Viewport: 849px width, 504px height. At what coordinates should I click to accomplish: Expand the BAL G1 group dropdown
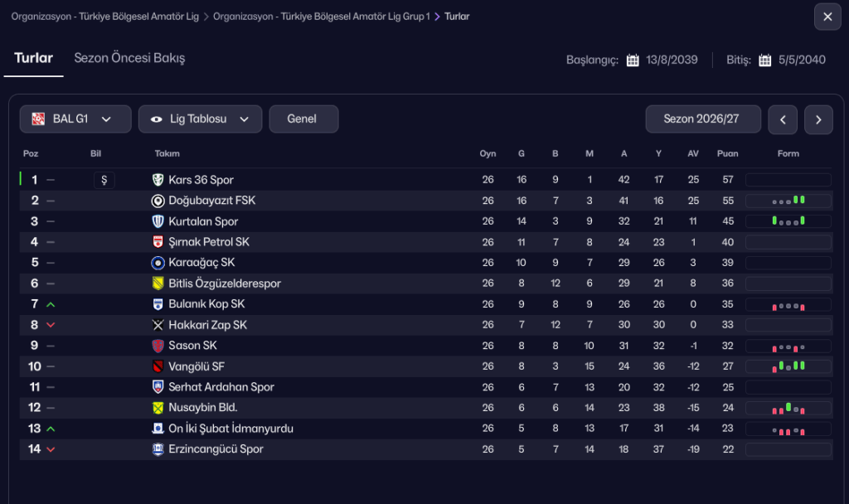click(75, 119)
